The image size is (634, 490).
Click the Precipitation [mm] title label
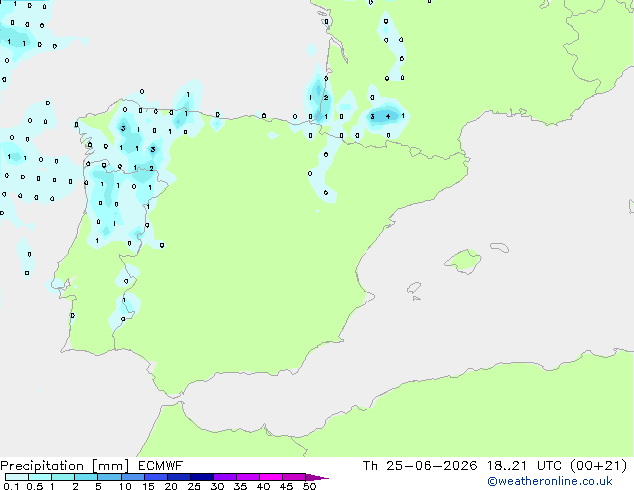65,466
